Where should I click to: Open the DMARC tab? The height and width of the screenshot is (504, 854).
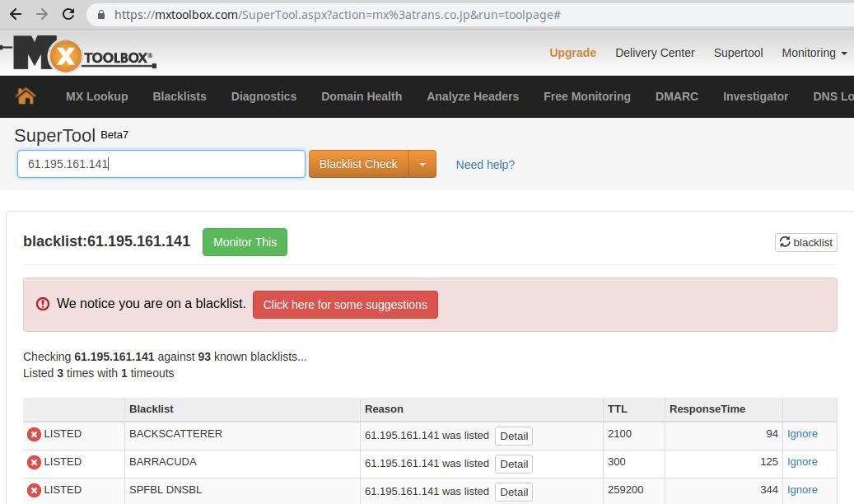click(677, 96)
